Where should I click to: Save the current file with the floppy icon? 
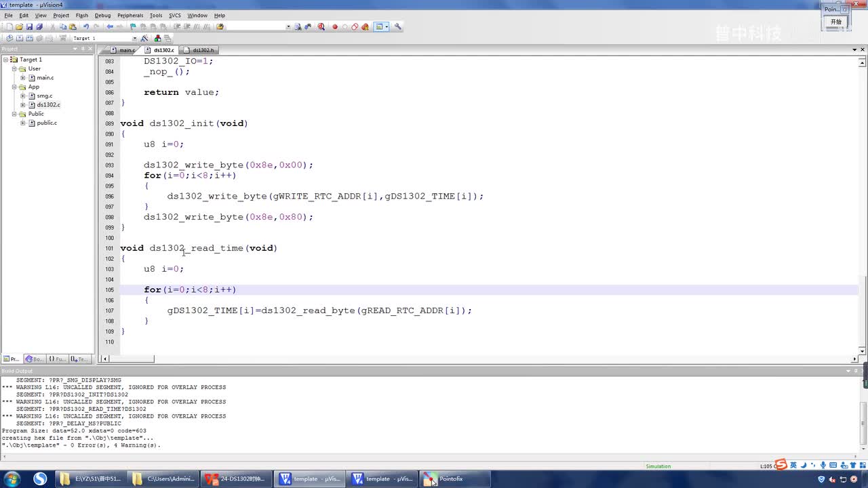click(29, 27)
